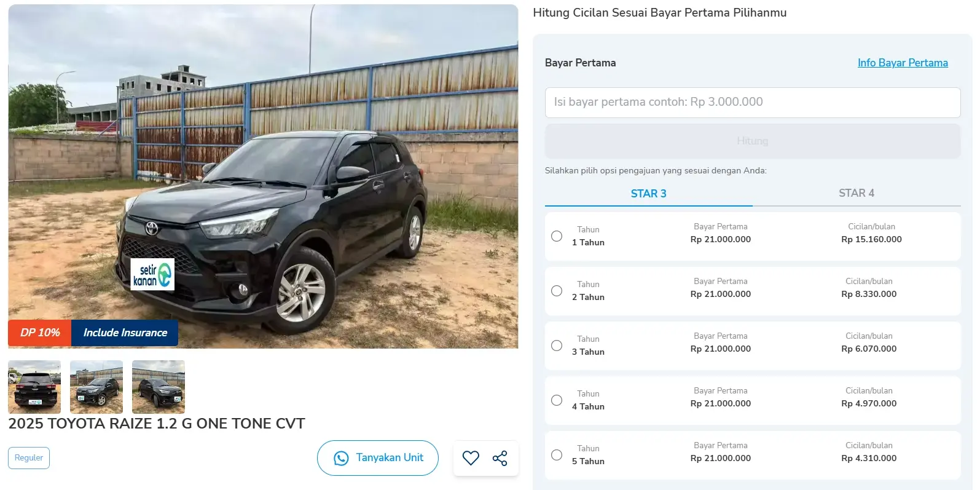Switch to the STAR 3 tab

pos(648,194)
